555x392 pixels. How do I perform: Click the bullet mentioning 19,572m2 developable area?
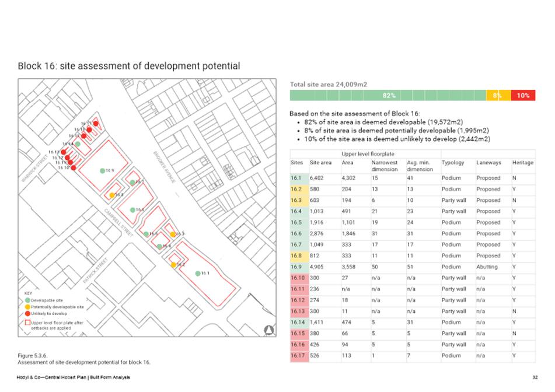[x=383, y=122]
